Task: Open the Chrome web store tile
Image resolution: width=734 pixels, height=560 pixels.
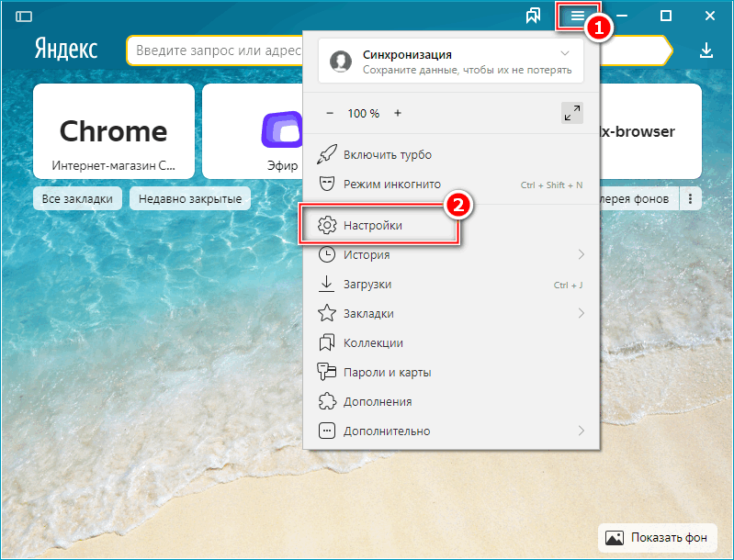Action: (113, 131)
